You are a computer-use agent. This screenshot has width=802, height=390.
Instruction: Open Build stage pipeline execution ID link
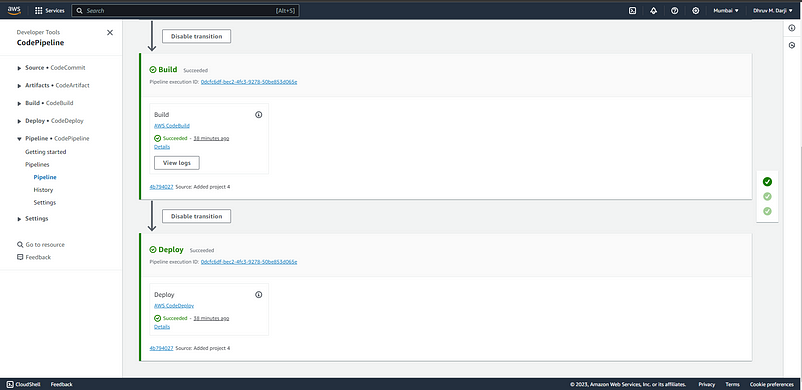point(249,81)
